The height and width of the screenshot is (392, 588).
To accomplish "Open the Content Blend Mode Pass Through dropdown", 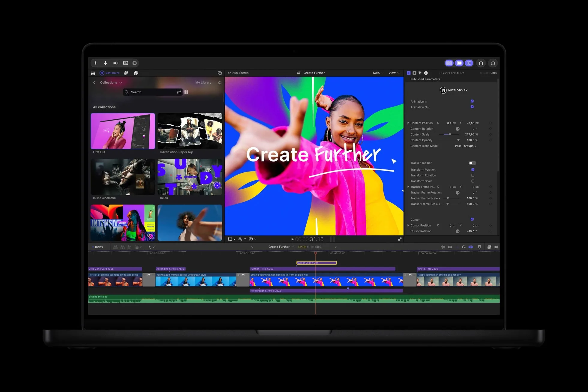I will (465, 146).
